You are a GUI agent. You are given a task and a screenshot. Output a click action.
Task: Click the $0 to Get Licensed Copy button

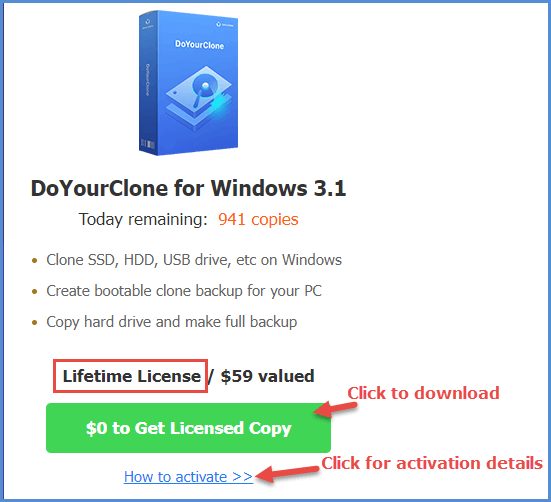tap(188, 428)
